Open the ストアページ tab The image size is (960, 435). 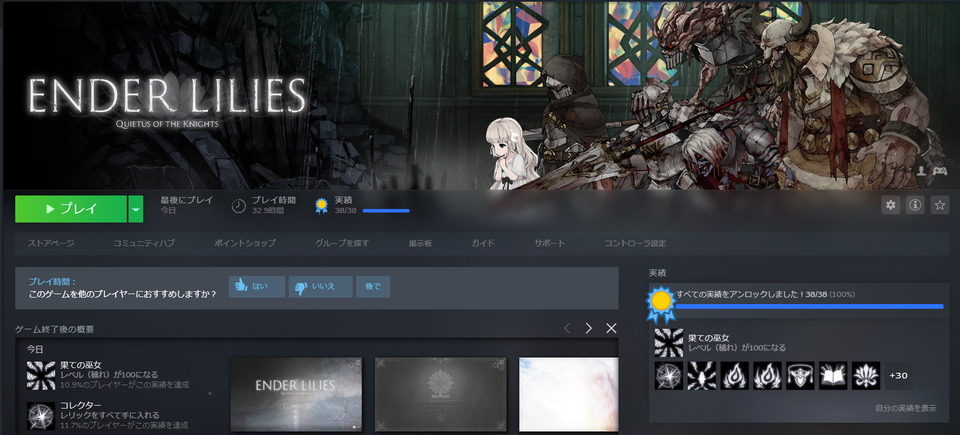(51, 243)
